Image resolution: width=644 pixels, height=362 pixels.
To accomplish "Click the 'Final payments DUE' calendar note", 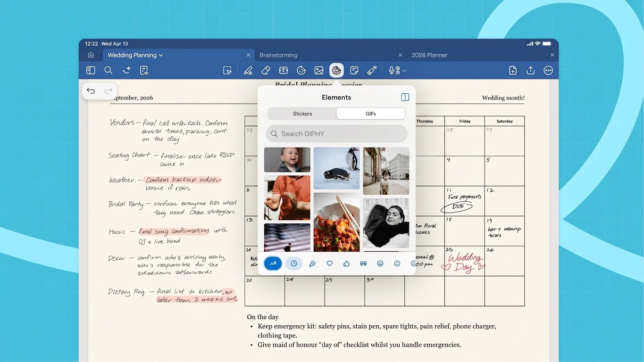I will pos(463,202).
